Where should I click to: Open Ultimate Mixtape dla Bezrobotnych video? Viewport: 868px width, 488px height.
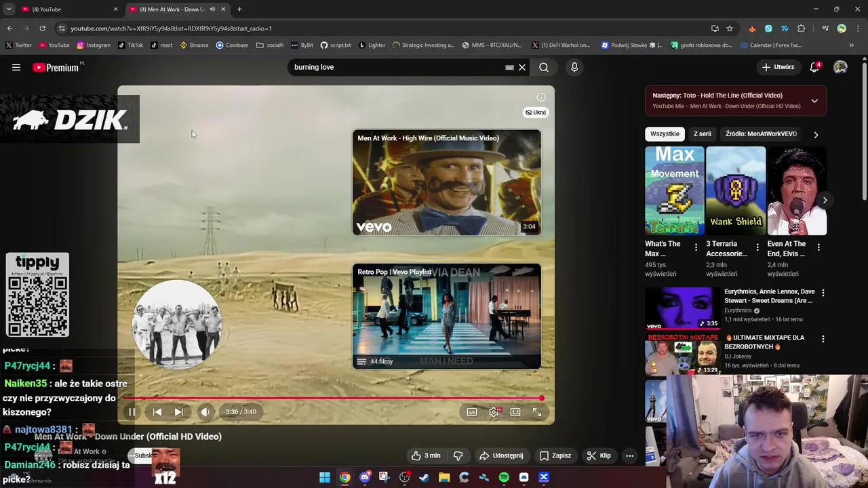pyautogui.click(x=764, y=342)
